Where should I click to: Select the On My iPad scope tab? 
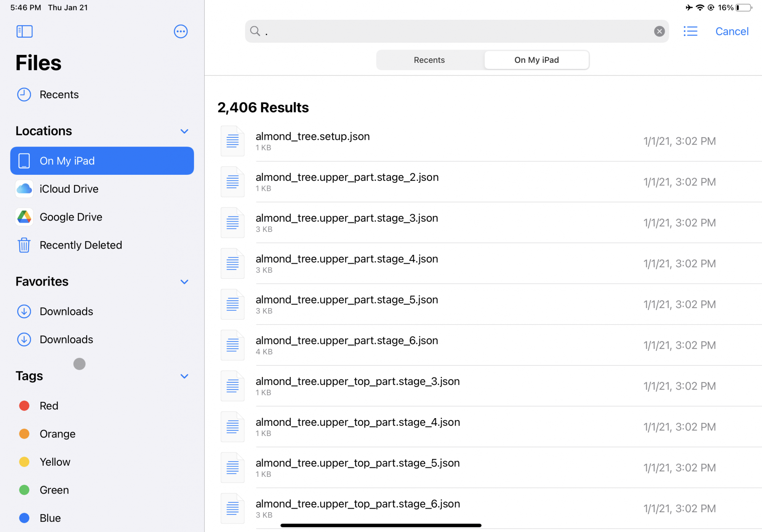[536, 60]
